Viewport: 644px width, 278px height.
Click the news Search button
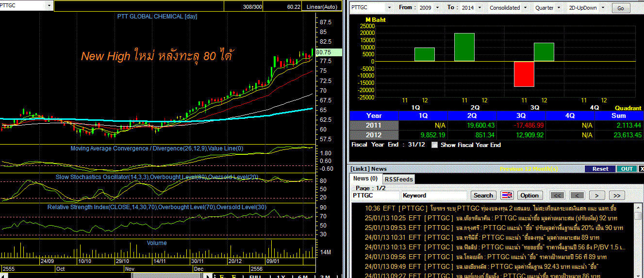click(x=483, y=195)
